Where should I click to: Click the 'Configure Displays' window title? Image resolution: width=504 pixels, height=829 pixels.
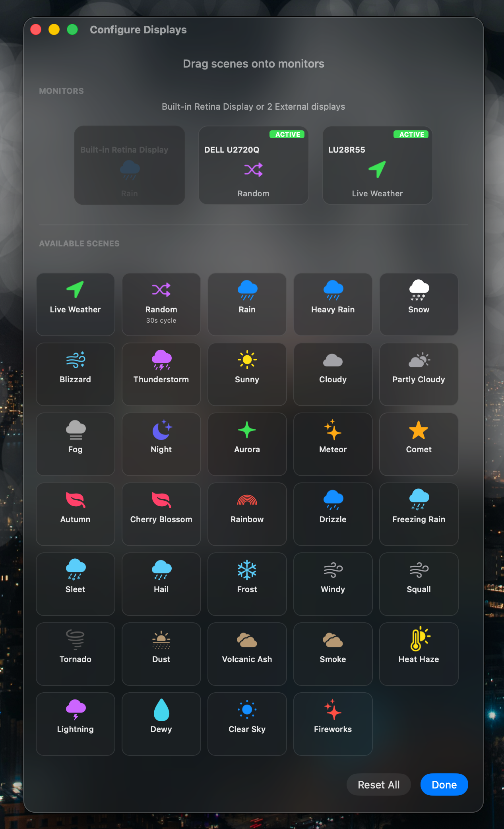point(138,30)
